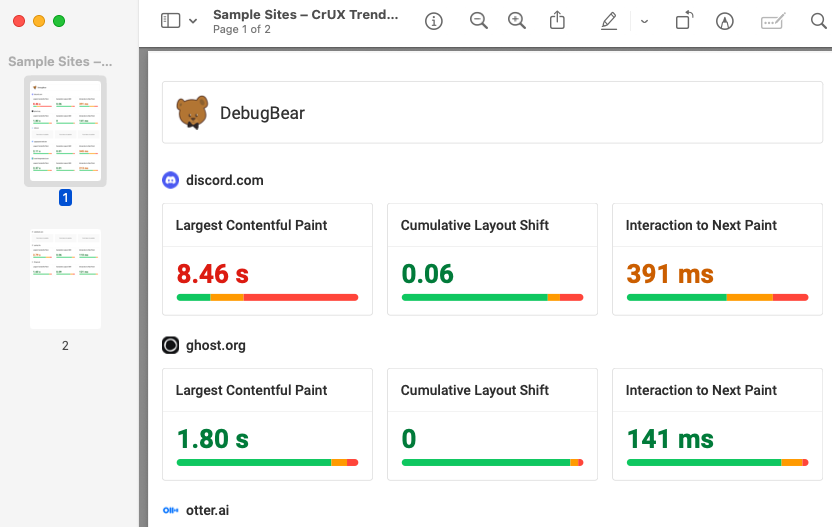Click the Sample Sites – CrUX Trend window title

306,14
